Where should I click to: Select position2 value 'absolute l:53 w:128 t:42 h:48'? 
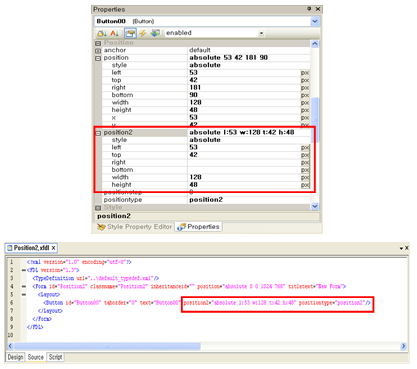242,132
